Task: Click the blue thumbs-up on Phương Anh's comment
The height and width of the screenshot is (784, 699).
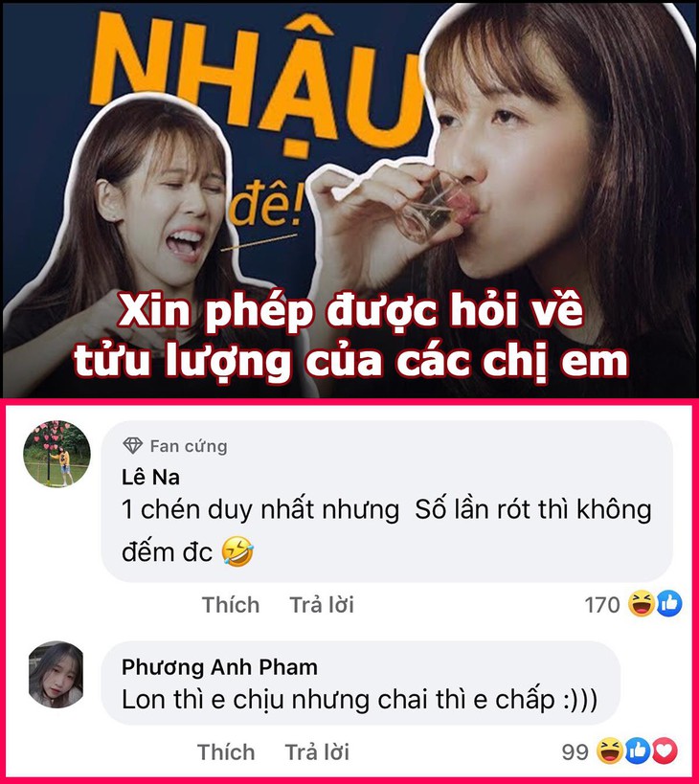Action: click(638, 751)
